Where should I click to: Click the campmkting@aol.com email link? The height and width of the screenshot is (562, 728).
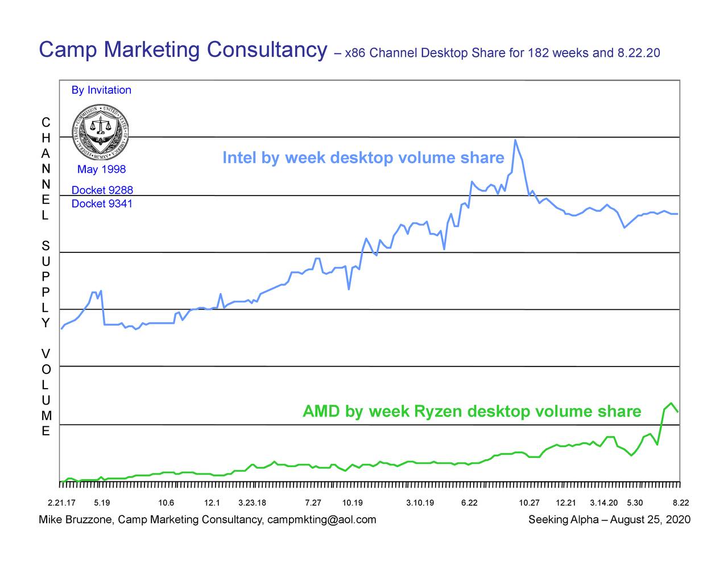tap(322, 519)
